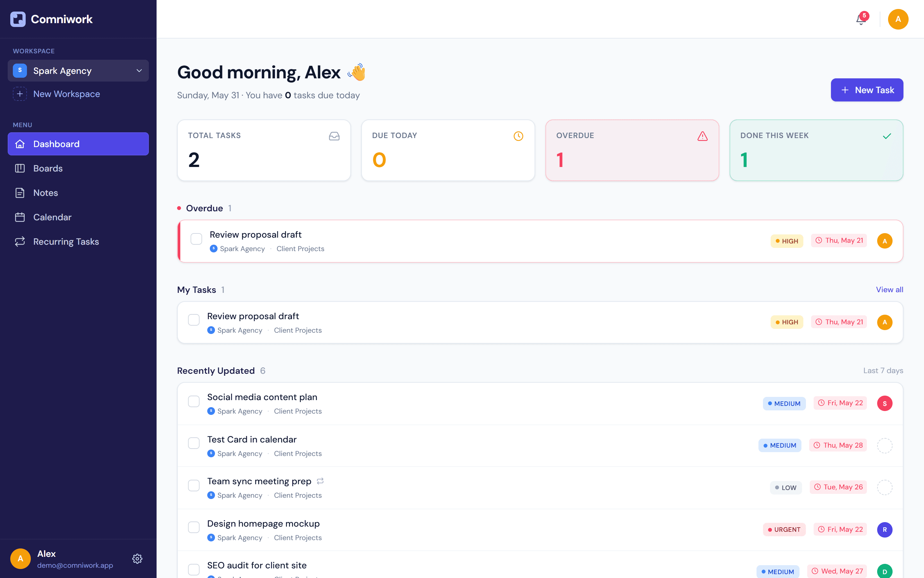This screenshot has height=578, width=924.
Task: Open the Done This Week stat card
Action: pos(816,150)
